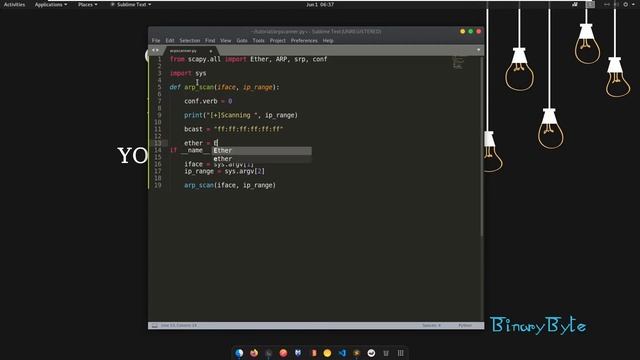Screen dimensions: 640x360
Task: Click the previous tab arrow
Action: click(153, 50)
